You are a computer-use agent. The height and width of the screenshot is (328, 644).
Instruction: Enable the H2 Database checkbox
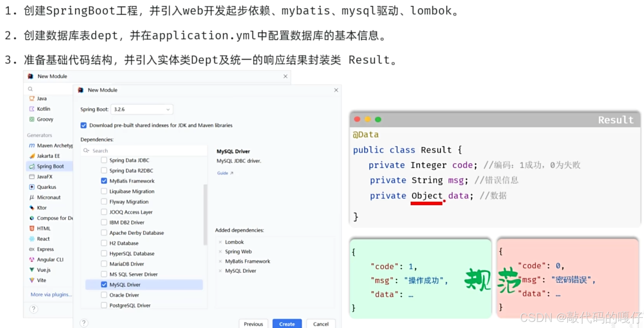(104, 243)
